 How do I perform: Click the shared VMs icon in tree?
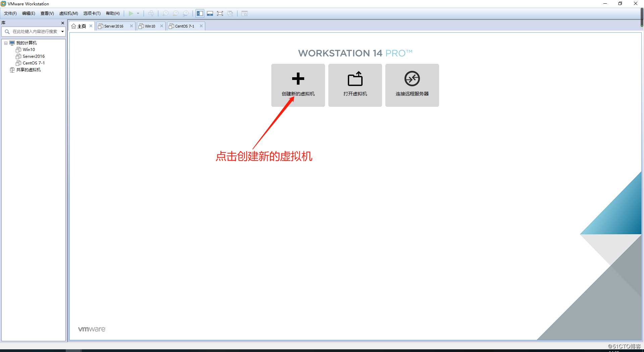(x=12, y=70)
